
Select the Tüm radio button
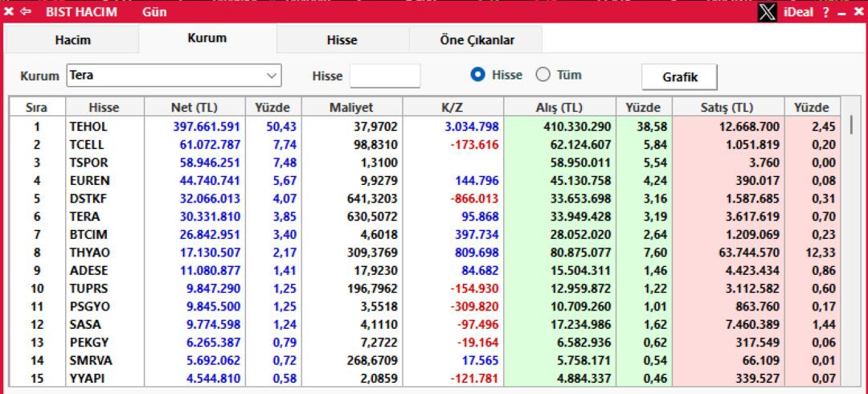tap(543, 75)
